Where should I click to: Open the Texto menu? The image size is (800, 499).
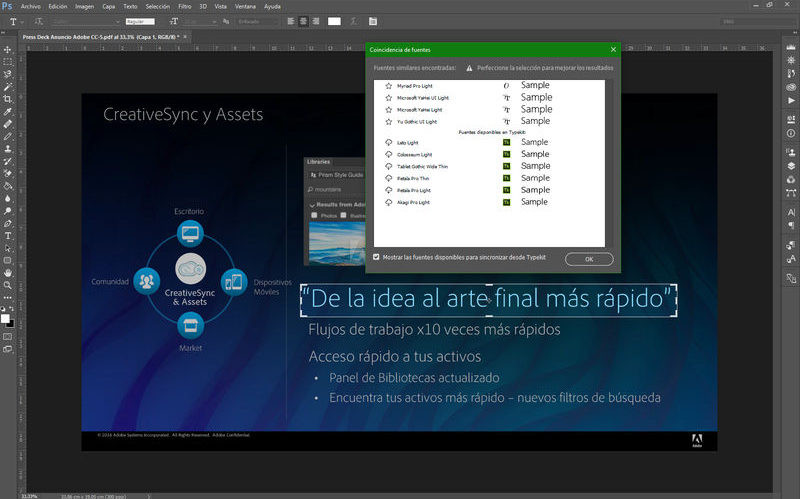click(130, 7)
